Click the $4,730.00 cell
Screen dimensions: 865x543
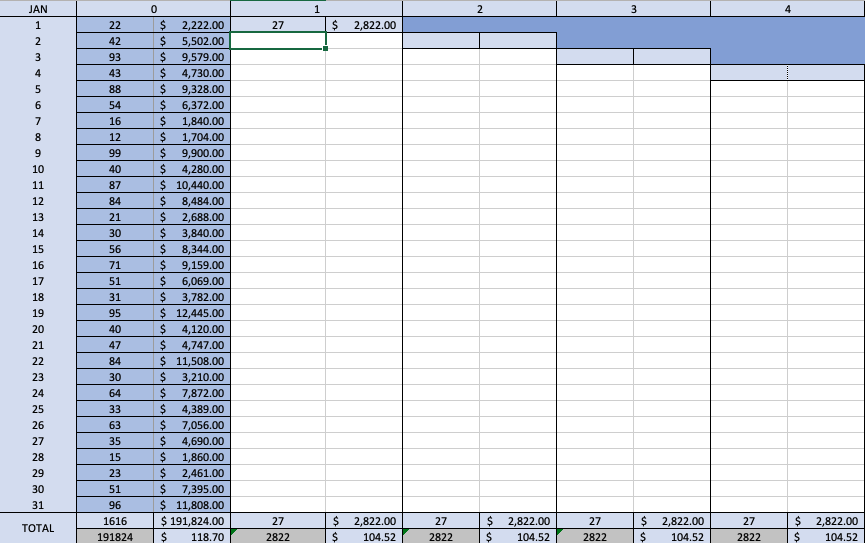tap(192, 73)
